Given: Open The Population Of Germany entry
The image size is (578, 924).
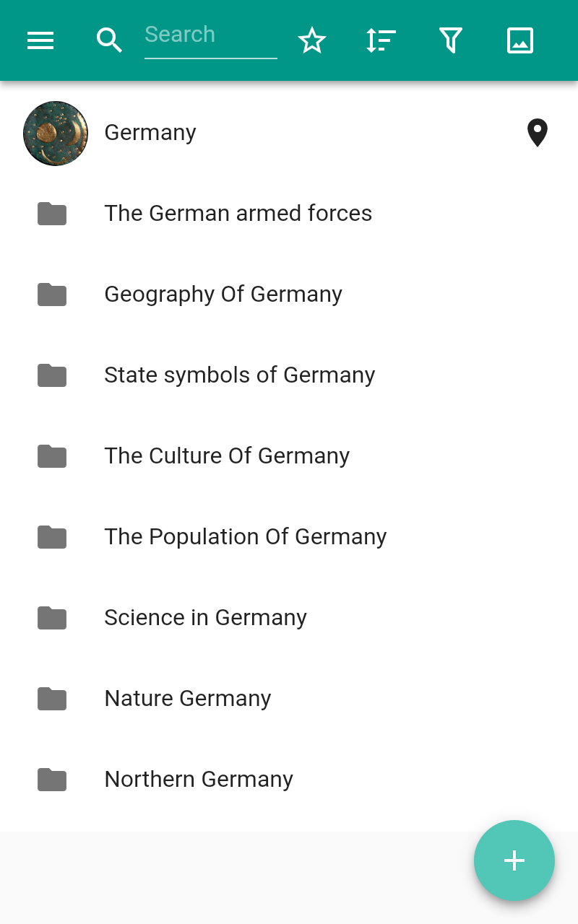Looking at the screenshot, I should [245, 537].
